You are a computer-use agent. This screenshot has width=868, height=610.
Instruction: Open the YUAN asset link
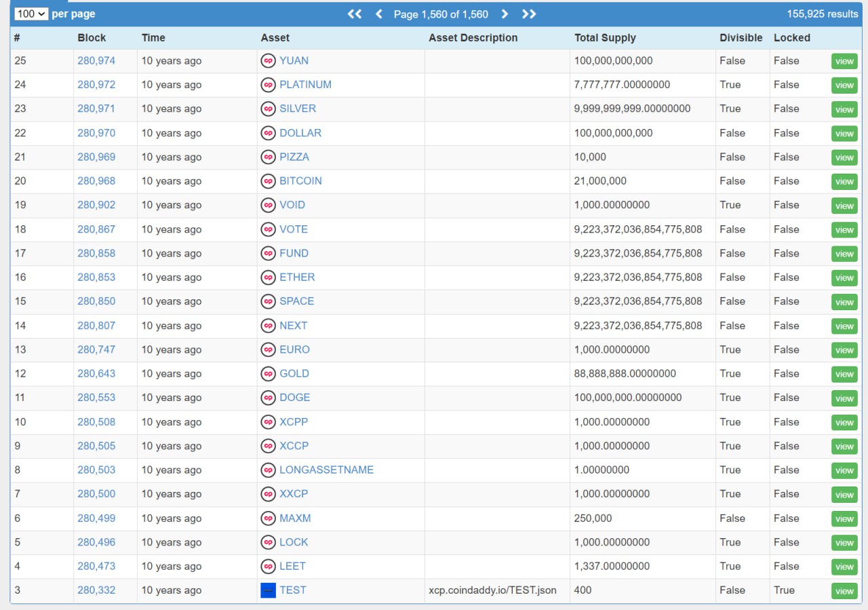[294, 60]
